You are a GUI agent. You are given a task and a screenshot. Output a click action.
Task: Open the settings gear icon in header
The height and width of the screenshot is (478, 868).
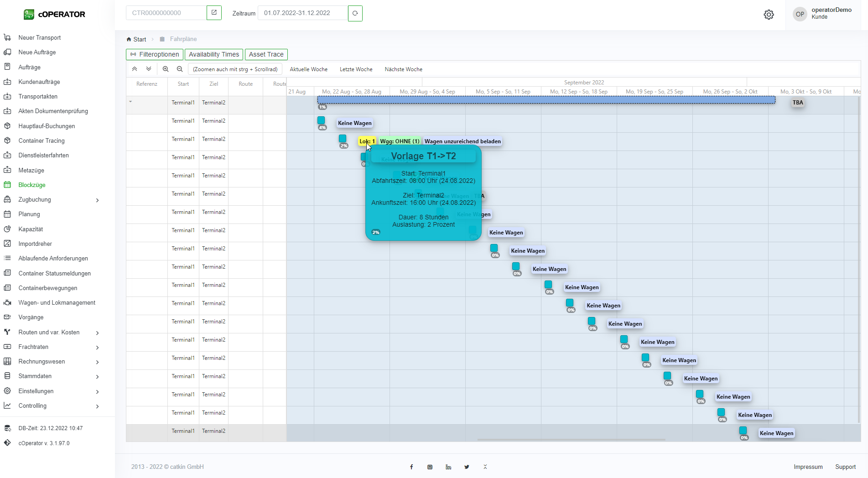[x=769, y=15]
